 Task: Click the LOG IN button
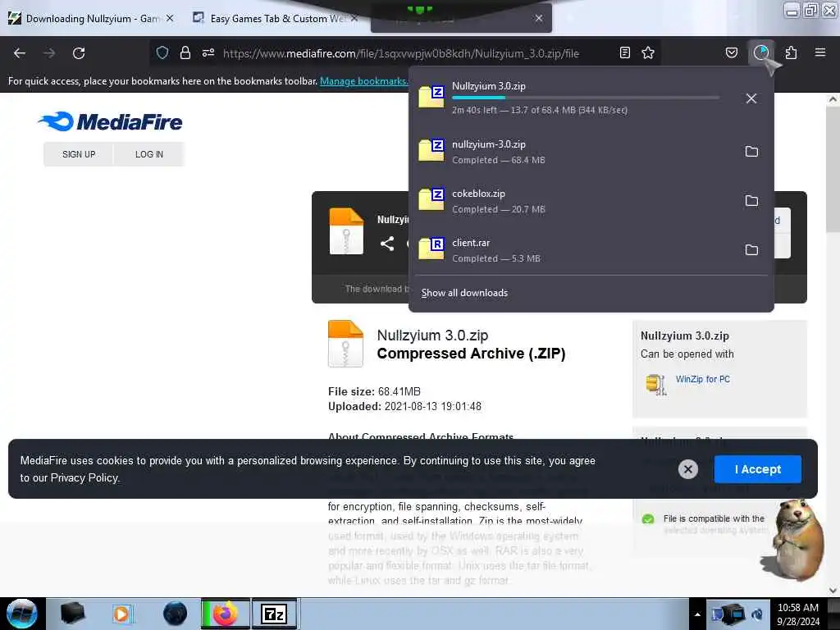coord(149,154)
